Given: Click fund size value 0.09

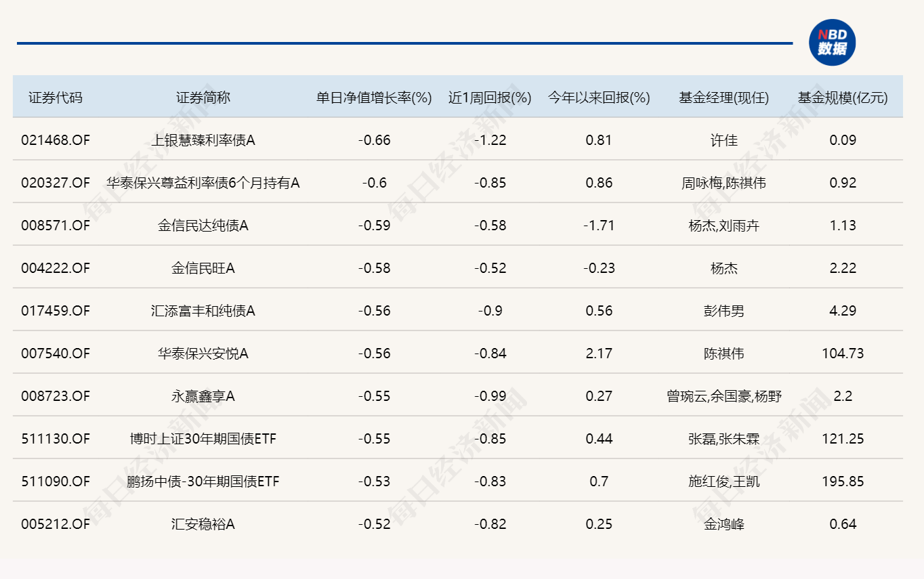Looking at the screenshot, I should click(843, 140).
